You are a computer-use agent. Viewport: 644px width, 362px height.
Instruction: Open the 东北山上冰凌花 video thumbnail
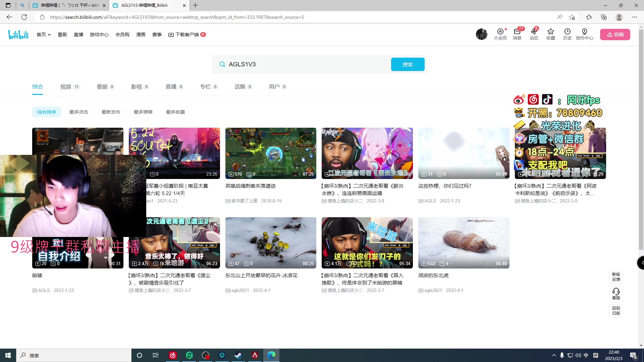pos(271,242)
